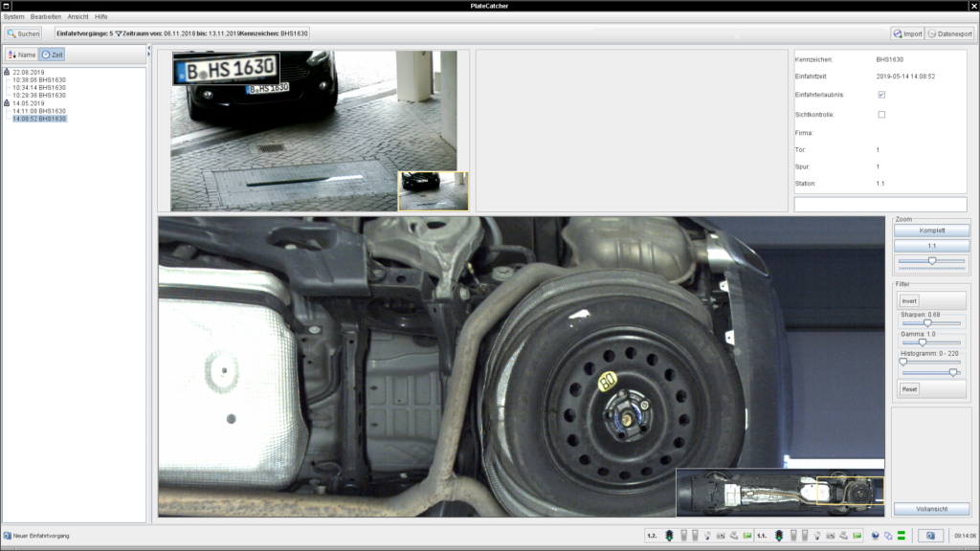Click the Reset filter button

click(x=909, y=389)
